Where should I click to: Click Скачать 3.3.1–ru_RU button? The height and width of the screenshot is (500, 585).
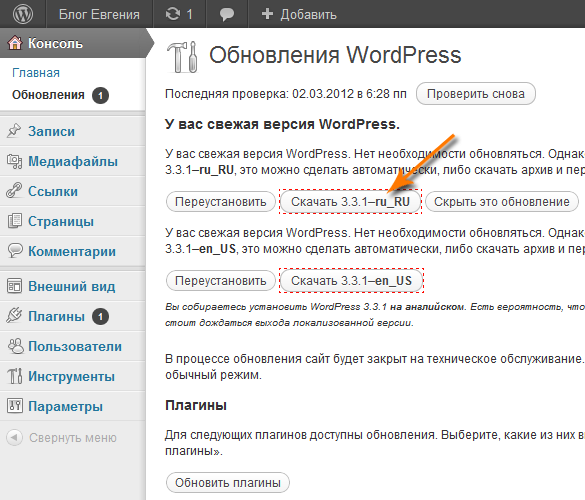(x=350, y=202)
